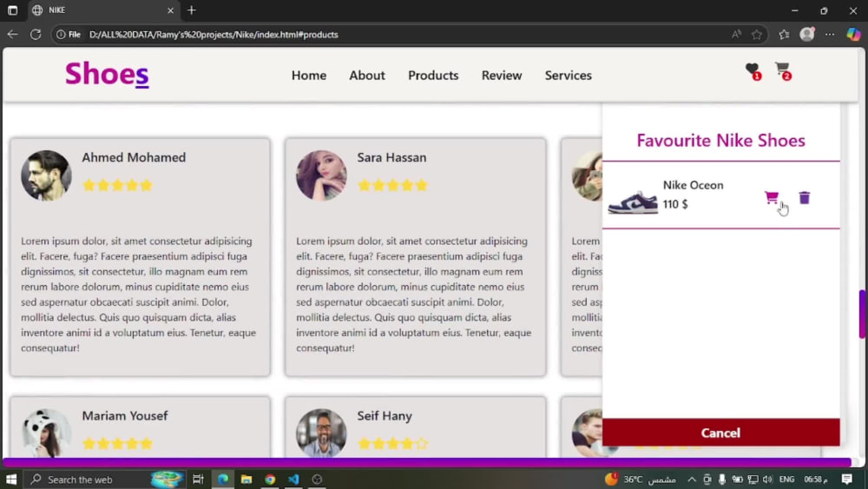Click the Nike Oceon product name
This screenshot has height=489, width=868.
tap(693, 185)
